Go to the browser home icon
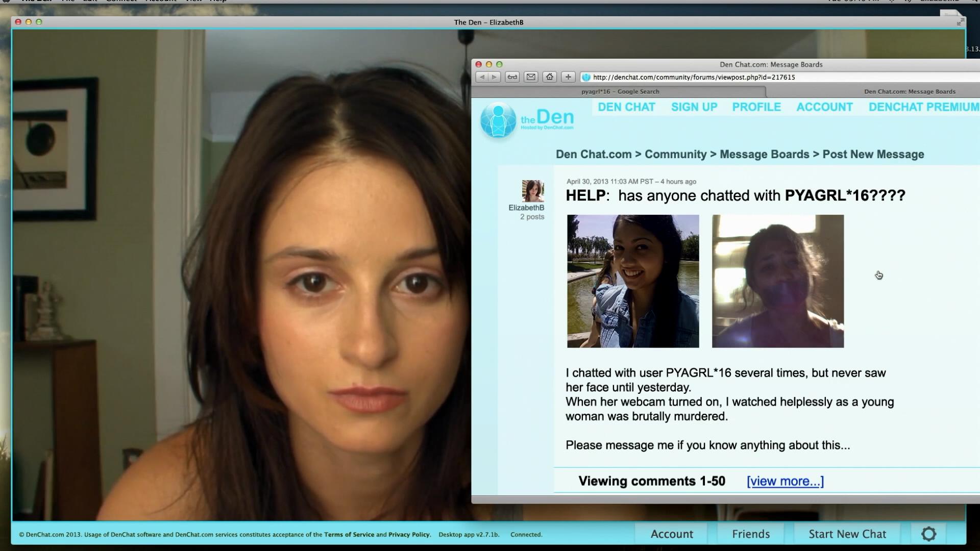 click(549, 77)
